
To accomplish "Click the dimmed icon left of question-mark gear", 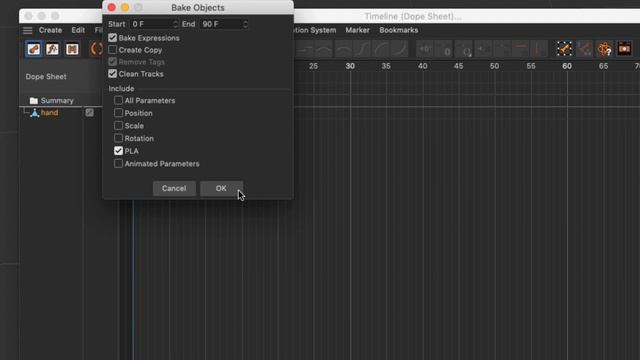I will (585, 49).
